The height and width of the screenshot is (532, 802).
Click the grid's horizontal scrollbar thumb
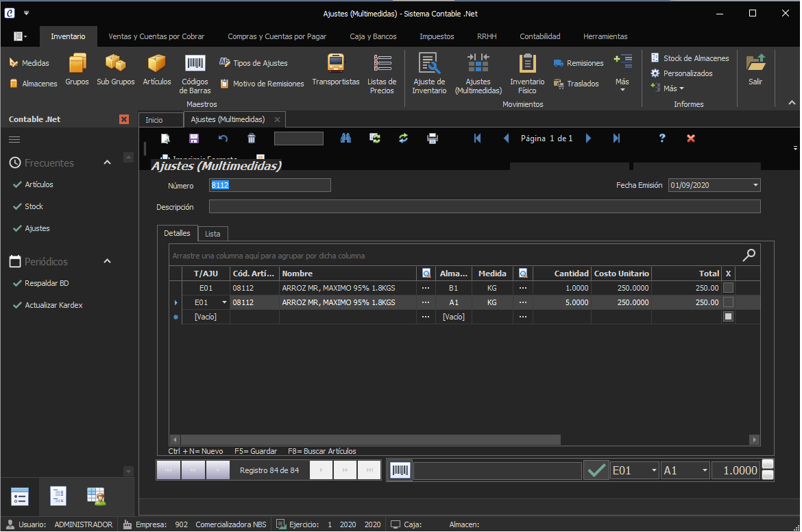click(x=370, y=440)
